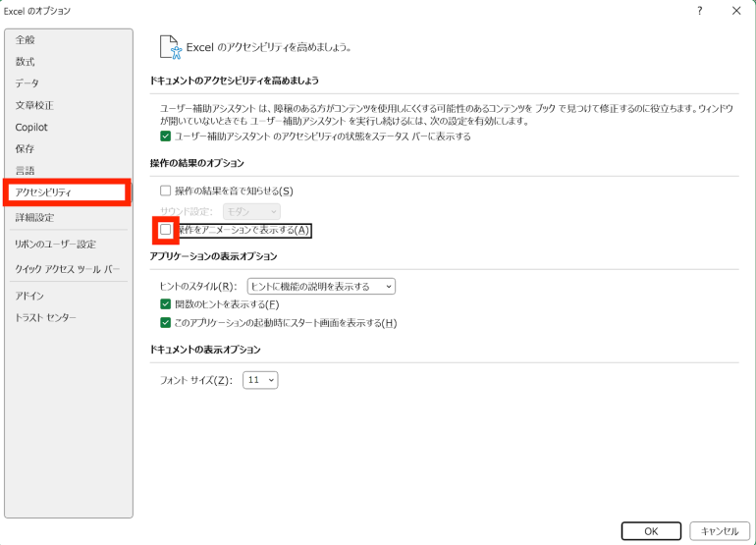
Task: Open リボンのユーザー設定 page
Action: pyautogui.click(x=55, y=244)
